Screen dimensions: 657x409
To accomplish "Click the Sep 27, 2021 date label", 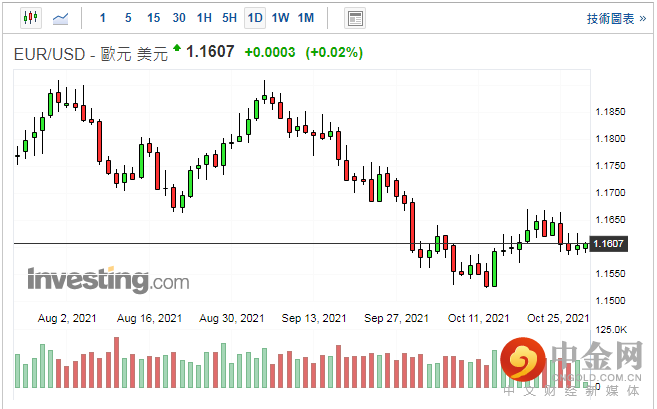I will [396, 318].
